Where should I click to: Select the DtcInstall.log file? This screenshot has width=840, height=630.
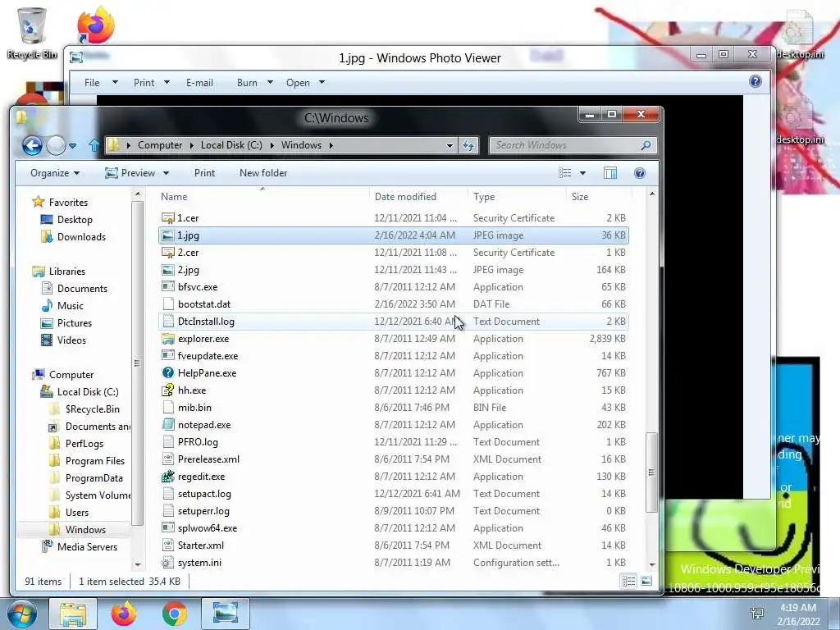(394, 322)
